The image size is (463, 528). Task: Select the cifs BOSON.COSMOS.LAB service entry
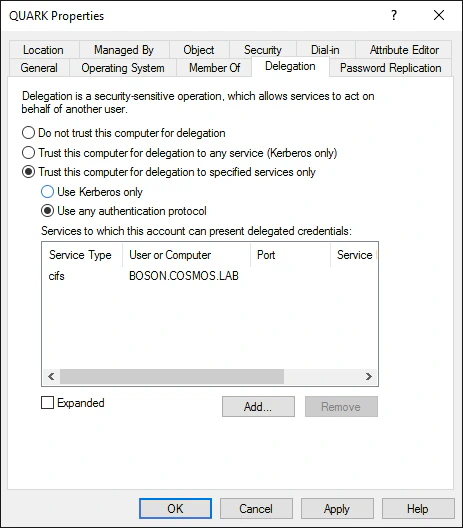pyautogui.click(x=209, y=276)
